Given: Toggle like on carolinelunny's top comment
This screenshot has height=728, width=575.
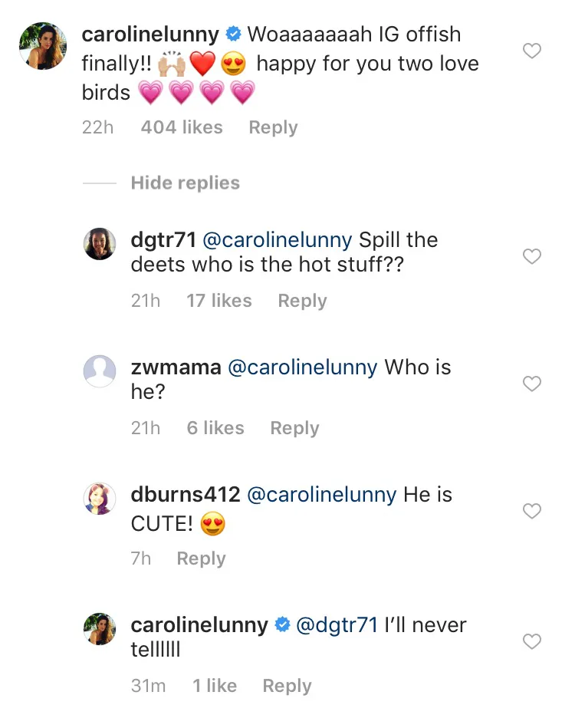Looking at the screenshot, I should pos(532,51).
